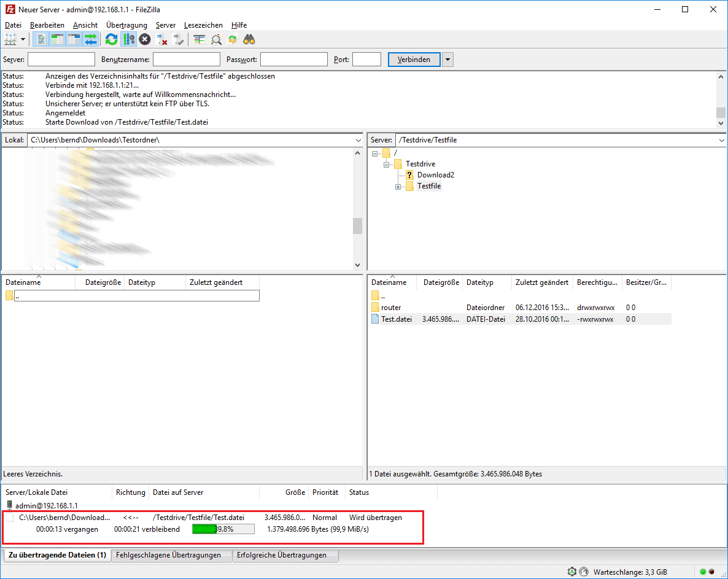
Task: Click the Passwort input field
Action: click(294, 60)
